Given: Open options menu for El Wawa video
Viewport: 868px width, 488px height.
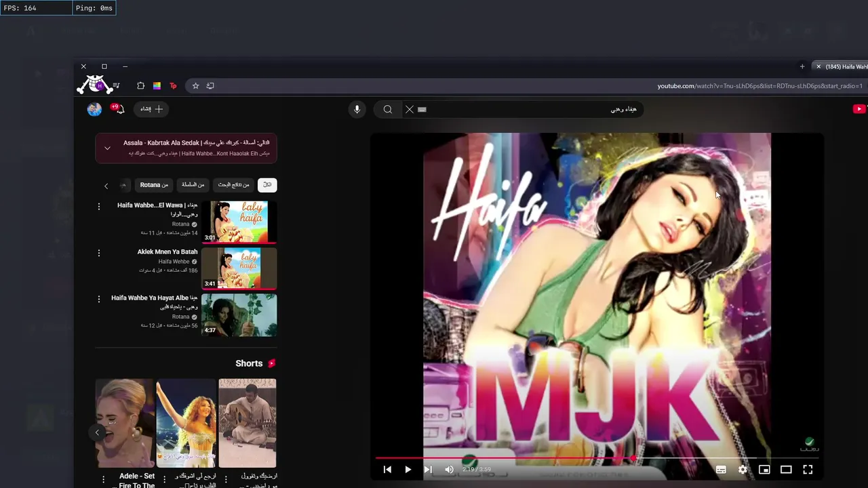Looking at the screenshot, I should tap(99, 206).
